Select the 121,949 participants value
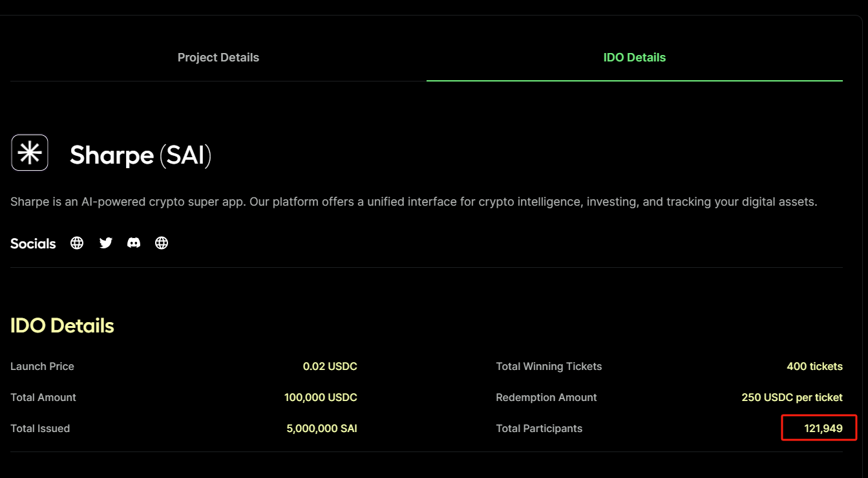 823,428
